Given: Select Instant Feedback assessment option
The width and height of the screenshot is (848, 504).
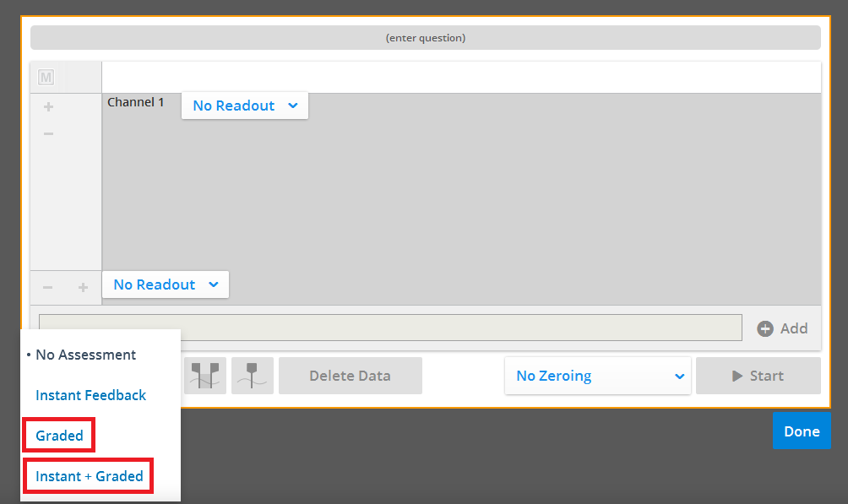Looking at the screenshot, I should [x=90, y=395].
